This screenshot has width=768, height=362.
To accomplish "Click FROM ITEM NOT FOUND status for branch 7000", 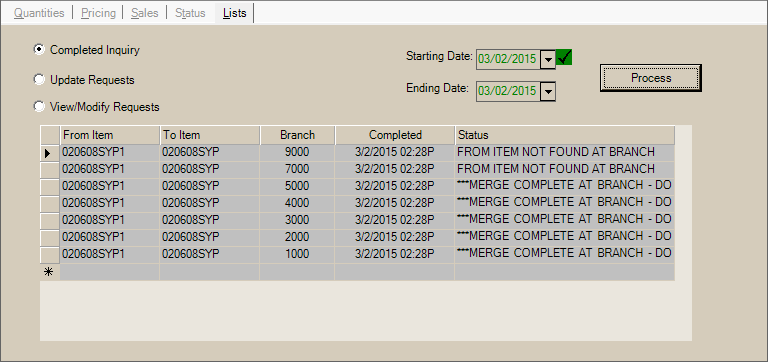I will (565, 169).
